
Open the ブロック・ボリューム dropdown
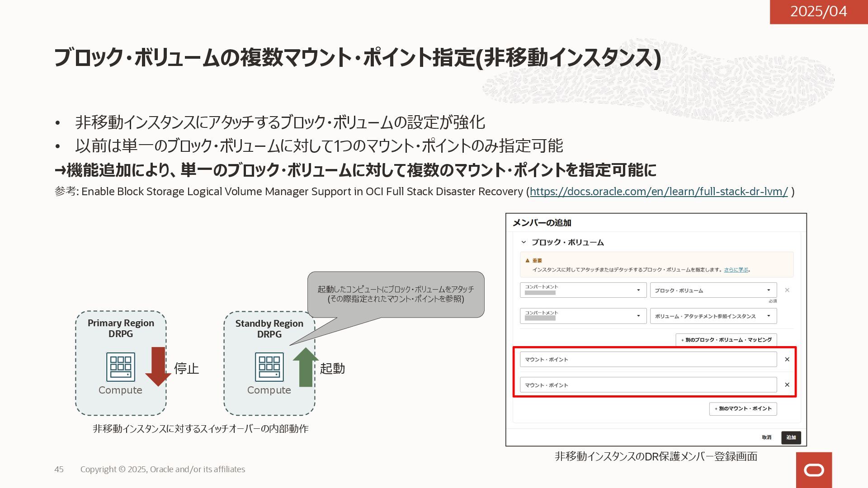point(713,290)
